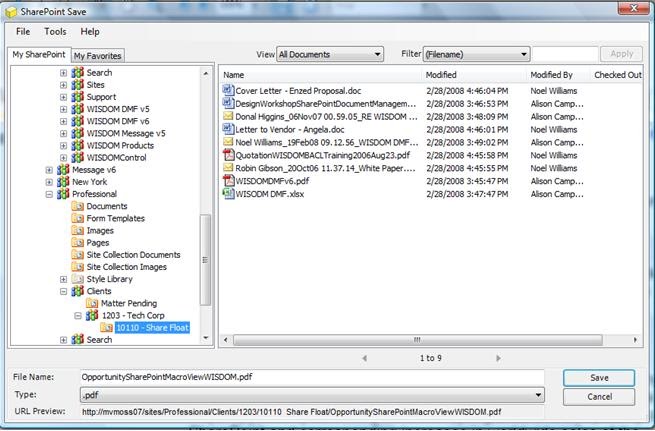Screen dimensions: 655x431
Task: Switch to My SharePoint tab
Action: pos(39,55)
